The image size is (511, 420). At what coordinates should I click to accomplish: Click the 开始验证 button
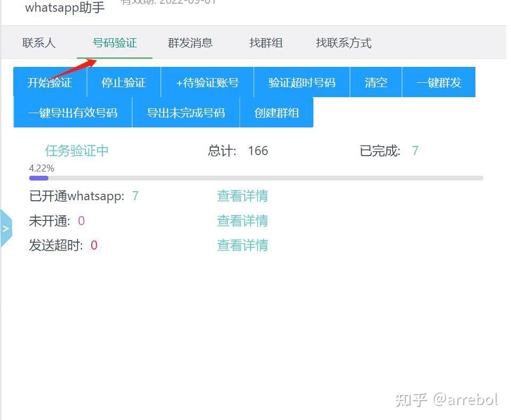(x=50, y=82)
